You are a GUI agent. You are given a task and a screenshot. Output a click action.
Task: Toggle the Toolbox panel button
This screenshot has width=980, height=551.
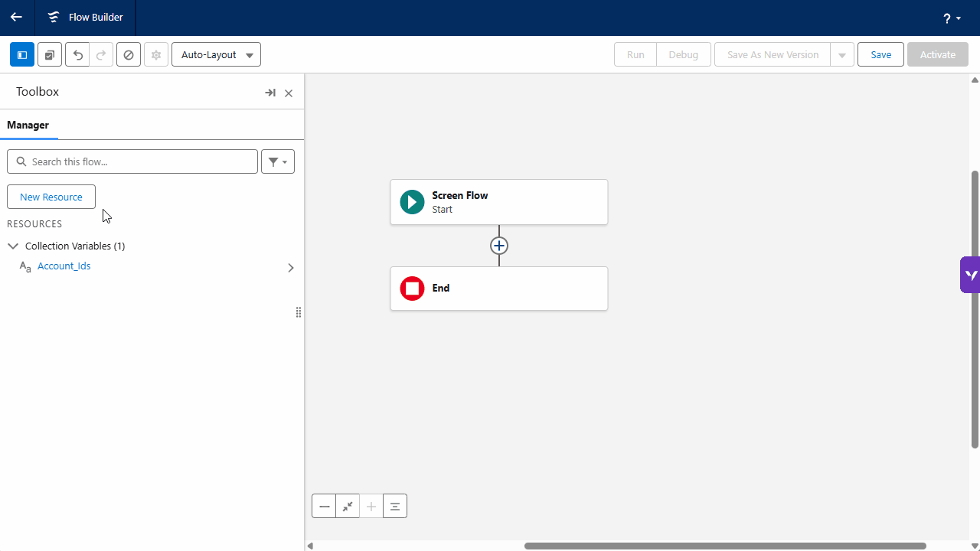tap(22, 55)
